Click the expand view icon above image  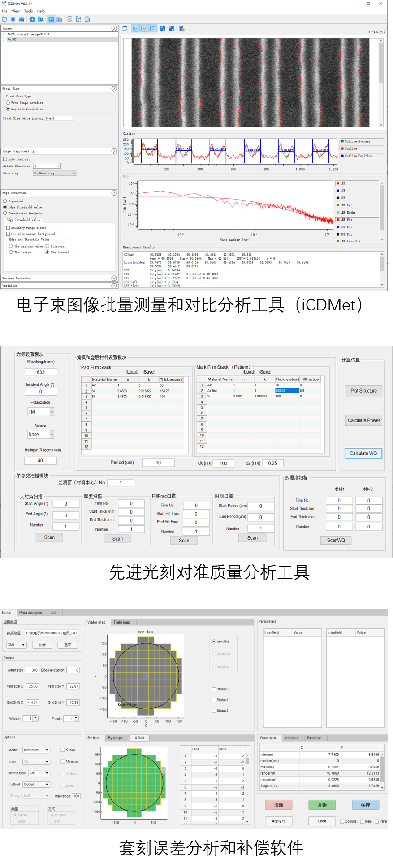tap(172, 29)
